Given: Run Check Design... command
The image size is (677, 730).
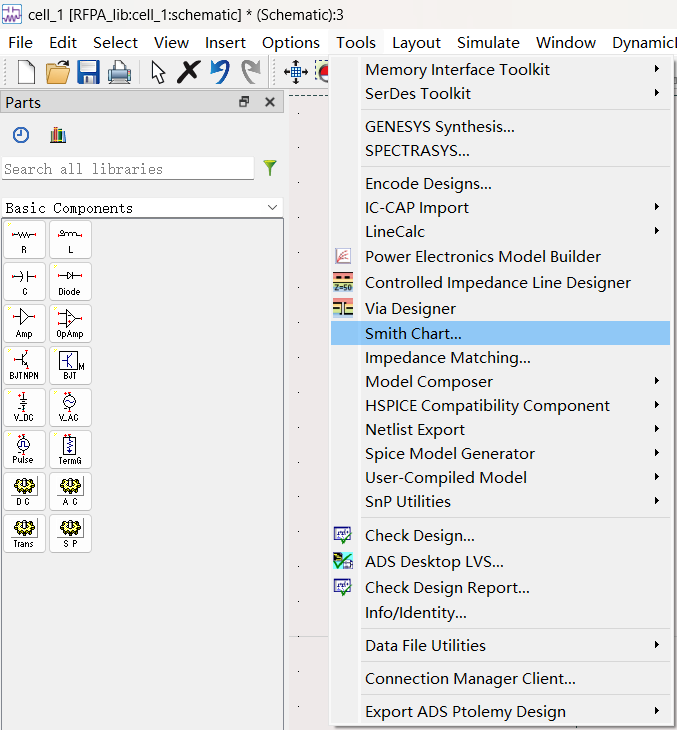Looking at the screenshot, I should click(501, 536).
